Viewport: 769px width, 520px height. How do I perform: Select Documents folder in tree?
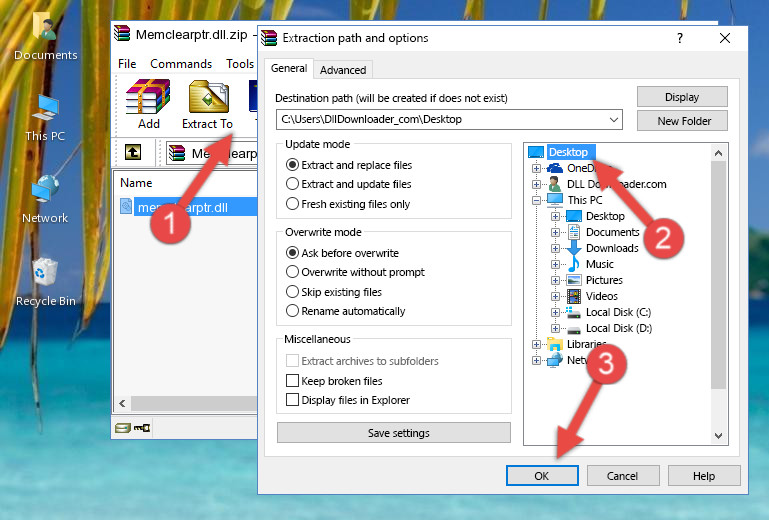pyautogui.click(x=613, y=232)
